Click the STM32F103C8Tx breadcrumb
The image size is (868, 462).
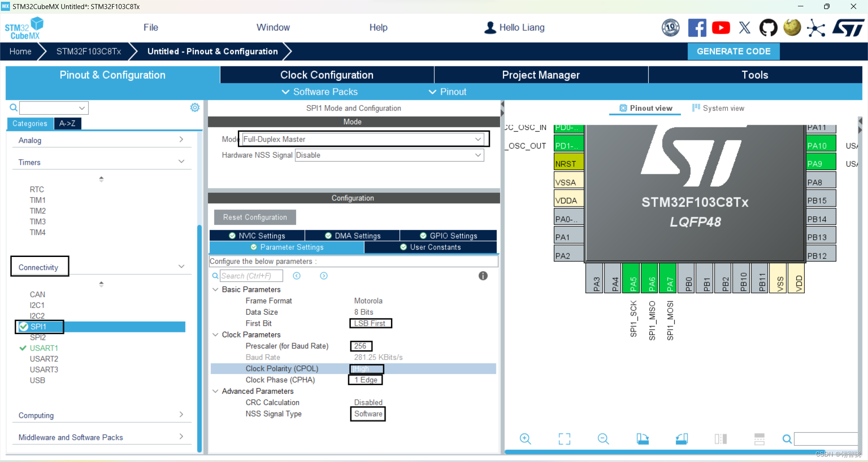point(89,51)
